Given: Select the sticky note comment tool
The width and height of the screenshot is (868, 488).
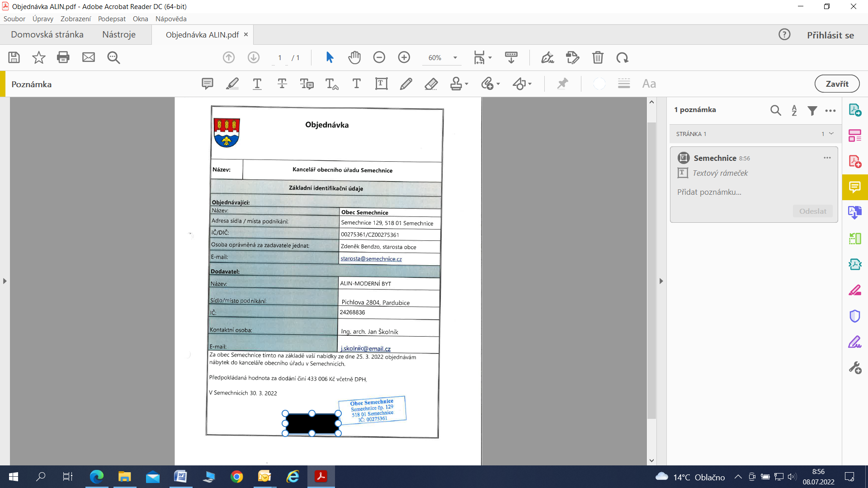Looking at the screenshot, I should pyautogui.click(x=207, y=84).
